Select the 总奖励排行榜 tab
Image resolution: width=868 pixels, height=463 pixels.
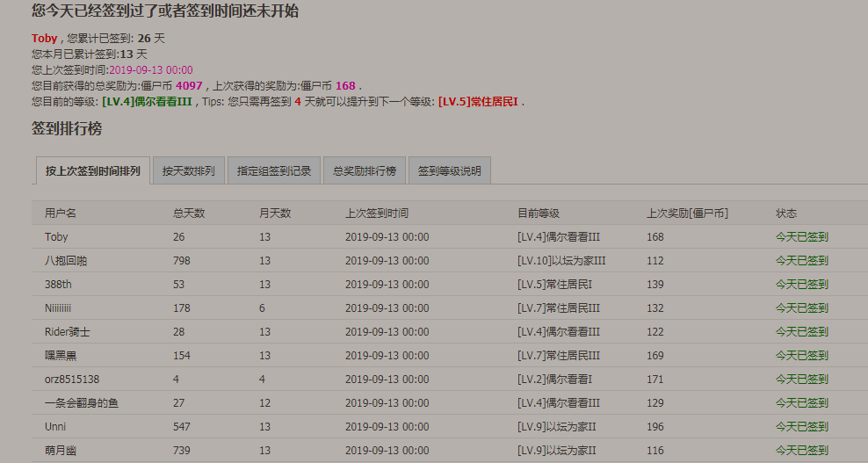[365, 171]
